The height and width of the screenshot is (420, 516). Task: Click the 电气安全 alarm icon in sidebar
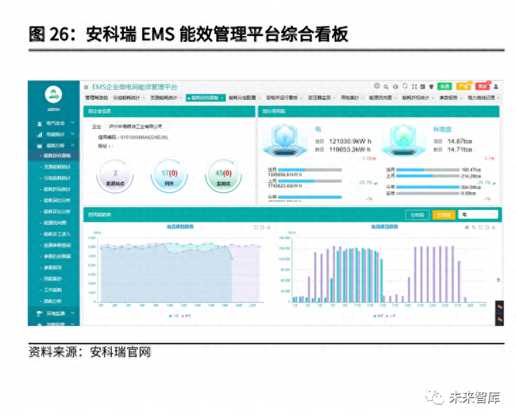[x=40, y=124]
